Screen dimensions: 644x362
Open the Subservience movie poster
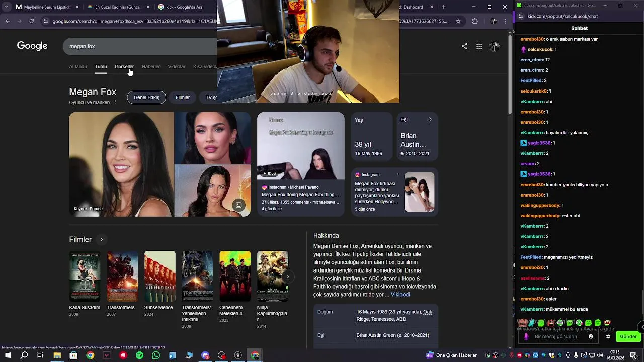click(160, 277)
